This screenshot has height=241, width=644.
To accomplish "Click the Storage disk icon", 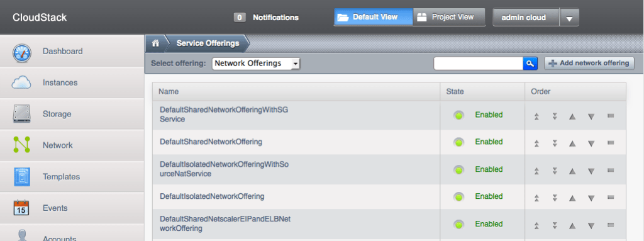I will [x=22, y=114].
